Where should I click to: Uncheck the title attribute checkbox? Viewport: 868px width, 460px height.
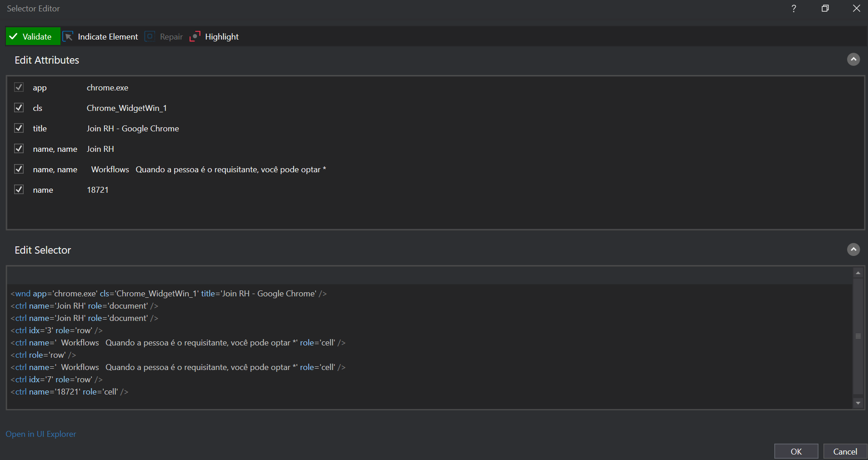[x=19, y=128]
